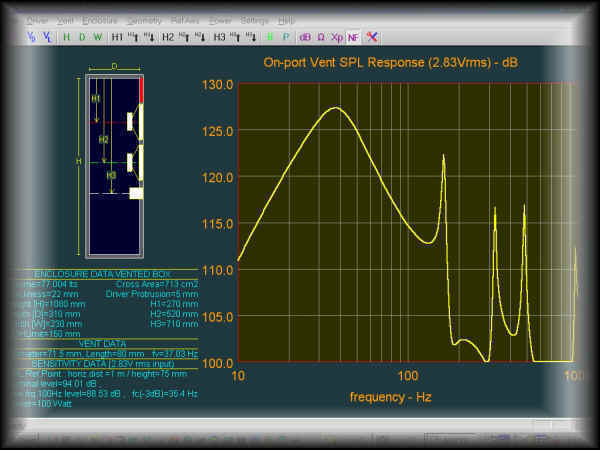Click the 'H1=270 mm' value
Viewport: 600px width, 450px height.
[x=174, y=304]
